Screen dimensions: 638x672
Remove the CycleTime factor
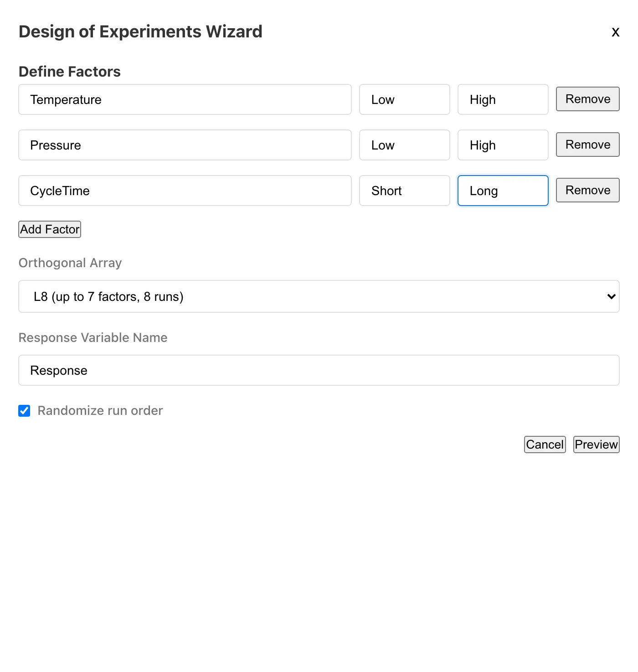pos(587,190)
